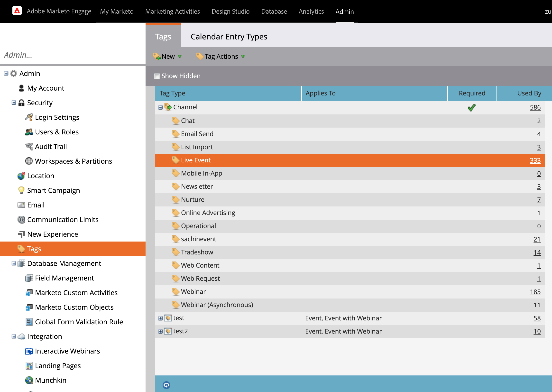552x392 pixels.
Task: Click the Users & Roles people icon
Action: point(29,132)
